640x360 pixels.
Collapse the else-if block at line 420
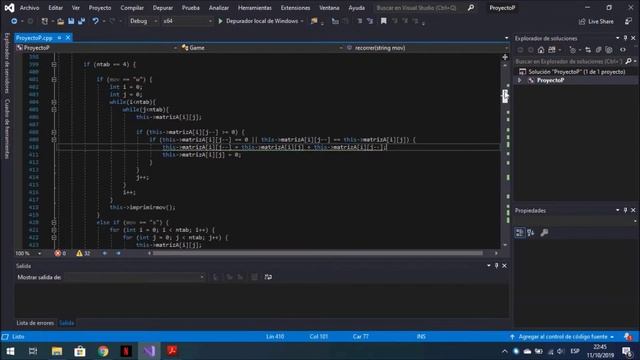click(54, 222)
